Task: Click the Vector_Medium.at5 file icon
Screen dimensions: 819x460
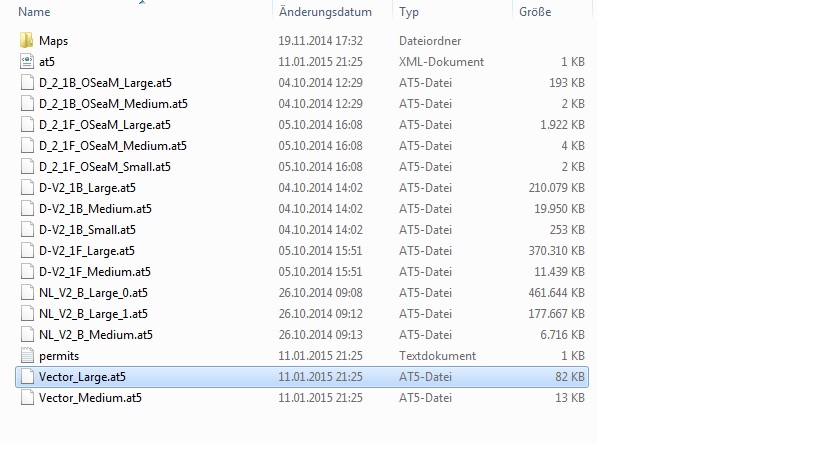Action: [x=27, y=398]
